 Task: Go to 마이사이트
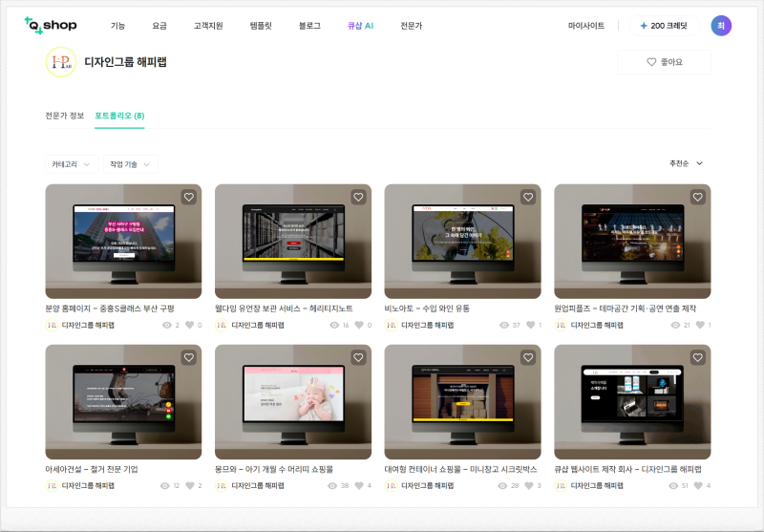tap(586, 26)
